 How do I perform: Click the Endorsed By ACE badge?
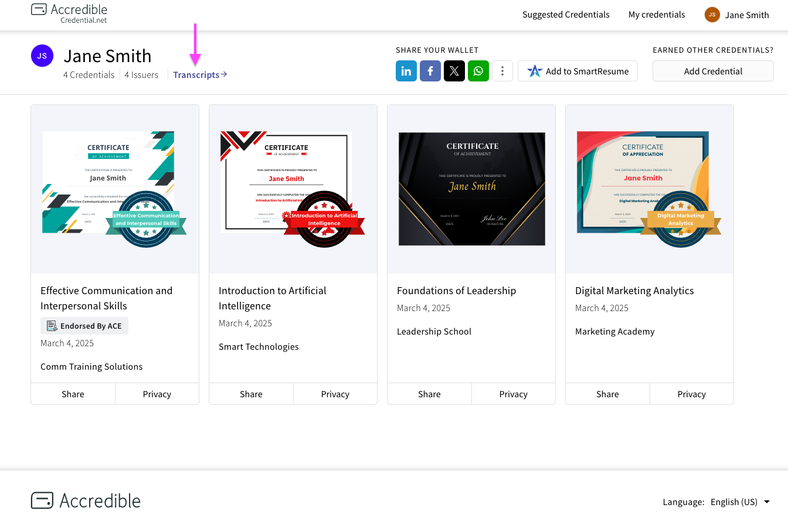pyautogui.click(x=84, y=326)
